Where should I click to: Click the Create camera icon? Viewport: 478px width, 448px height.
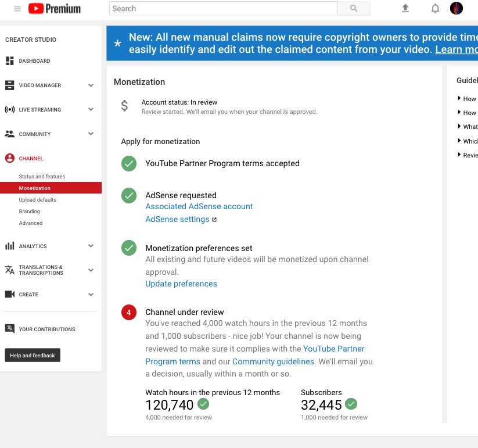pos(9,294)
